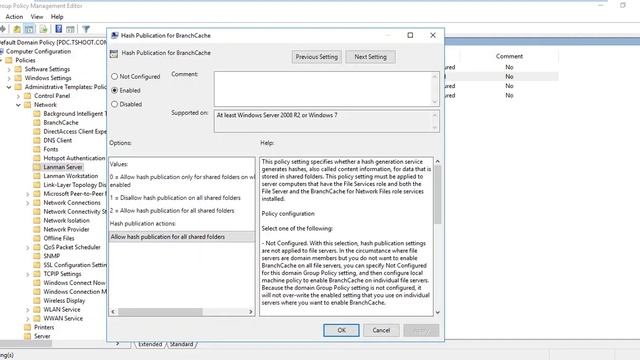Viewport: 640px width, 360px height.
Task: Confirm with the OK button
Action: tap(341, 330)
